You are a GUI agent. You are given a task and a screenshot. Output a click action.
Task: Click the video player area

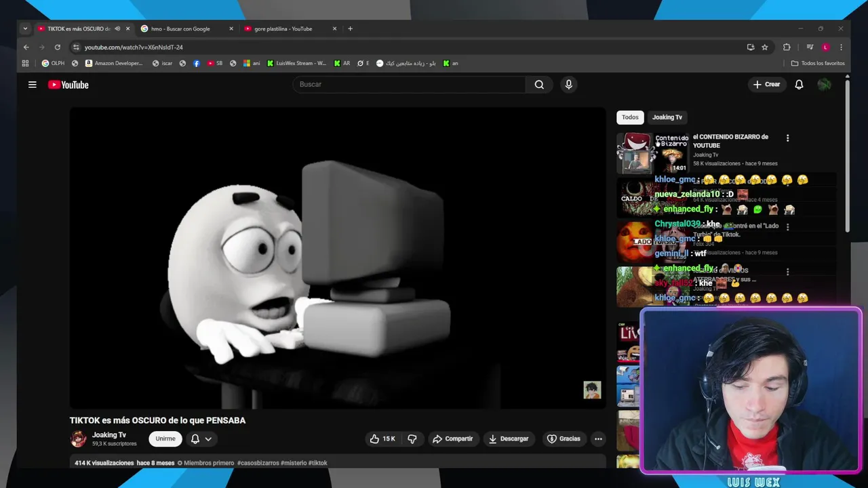pos(338,258)
